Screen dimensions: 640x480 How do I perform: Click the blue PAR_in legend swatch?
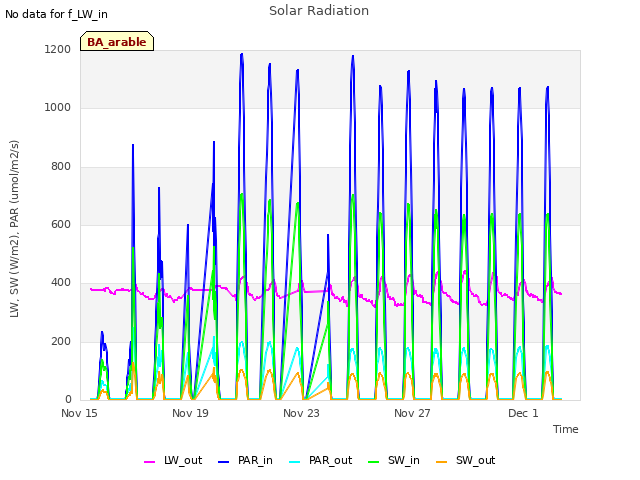(x=224, y=462)
